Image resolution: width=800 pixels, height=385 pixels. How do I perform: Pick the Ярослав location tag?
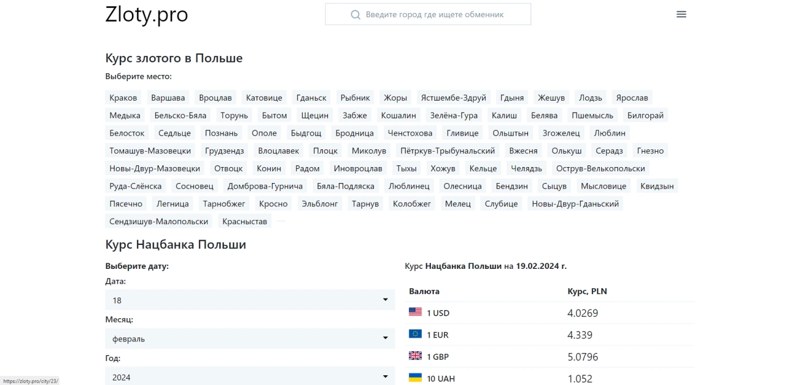coord(632,97)
